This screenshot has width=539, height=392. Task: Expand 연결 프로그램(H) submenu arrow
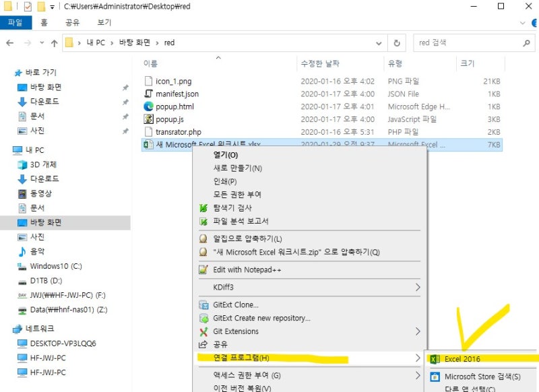coord(418,358)
